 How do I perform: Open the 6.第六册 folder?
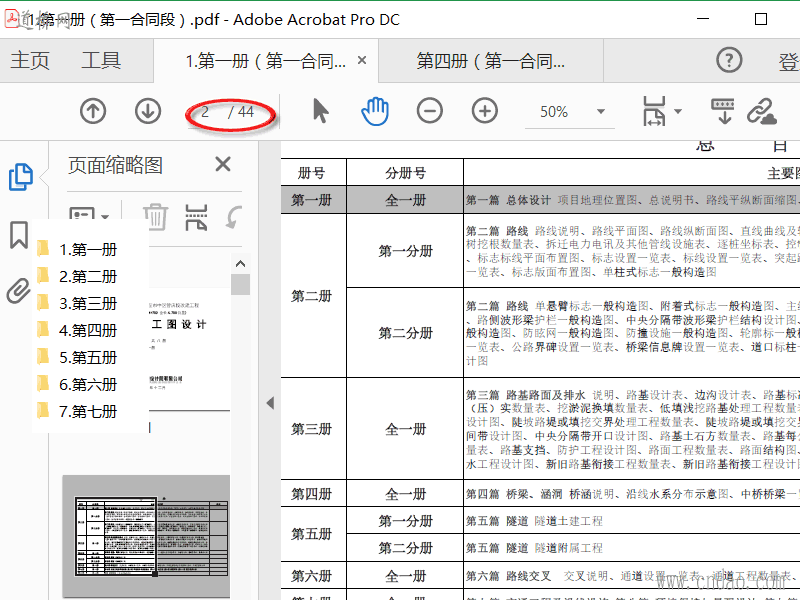[77, 385]
